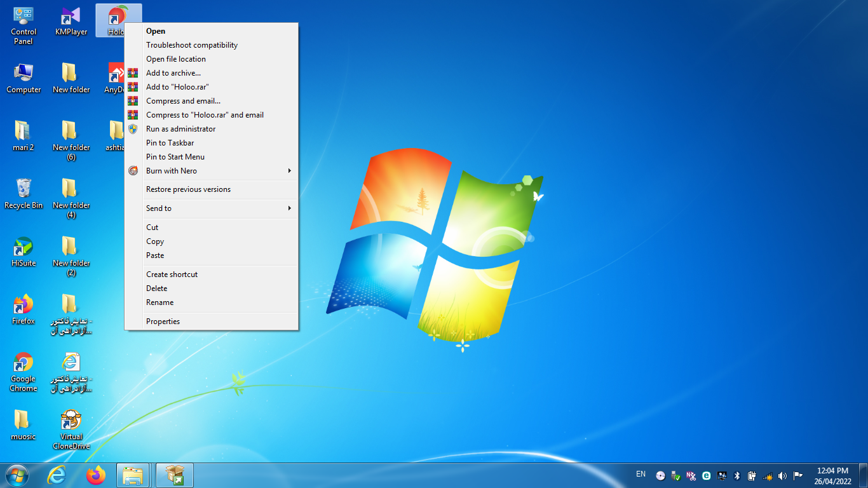Click the volume speaker tray icon
The height and width of the screenshot is (488, 868).
point(782,475)
